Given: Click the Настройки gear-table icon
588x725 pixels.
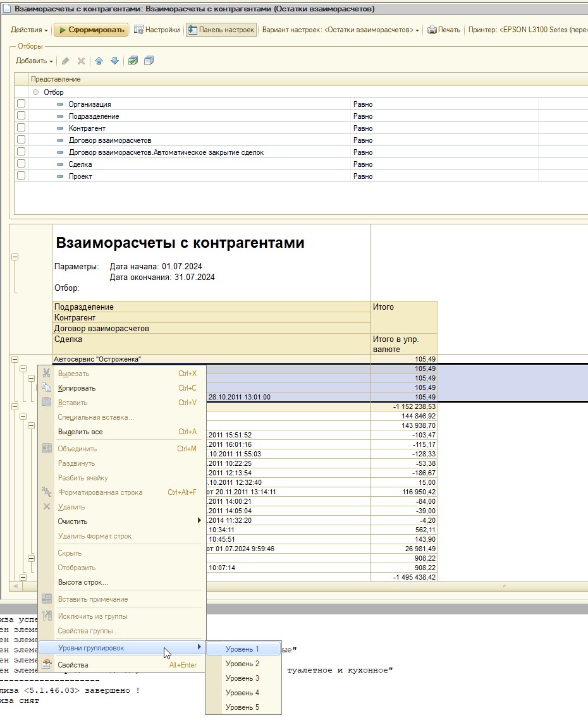Looking at the screenshot, I should click(x=138, y=30).
